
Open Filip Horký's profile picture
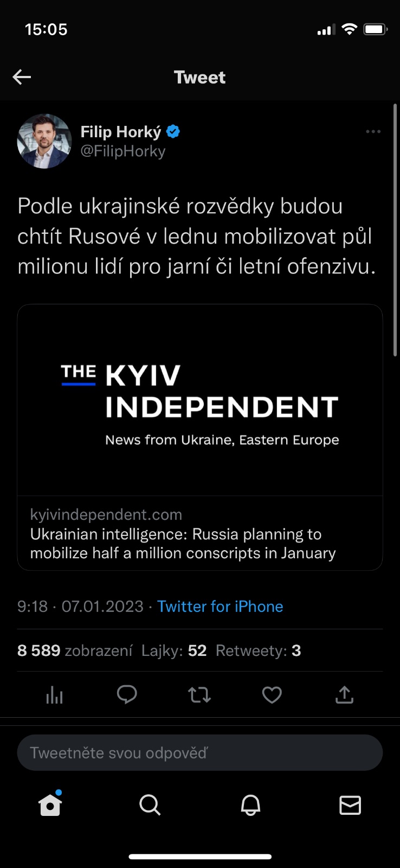coord(44,141)
